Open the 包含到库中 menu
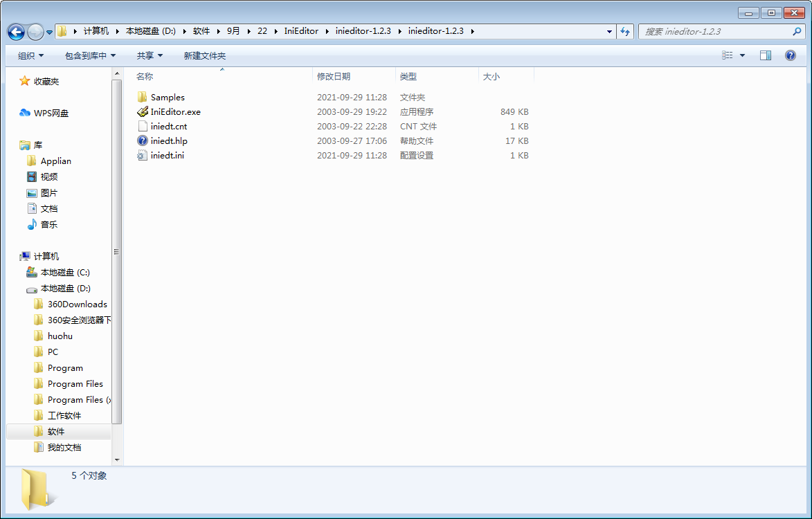The height and width of the screenshot is (519, 812). 90,55
